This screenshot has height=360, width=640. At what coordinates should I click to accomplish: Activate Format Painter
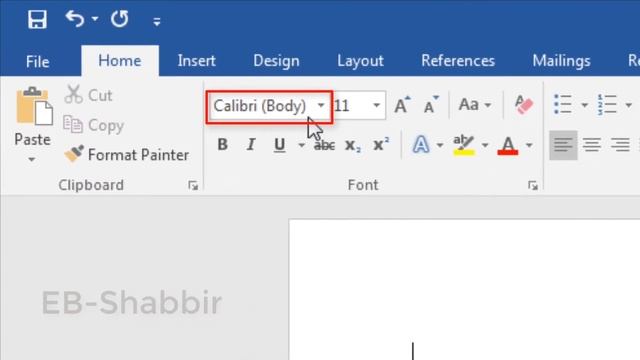[127, 155]
